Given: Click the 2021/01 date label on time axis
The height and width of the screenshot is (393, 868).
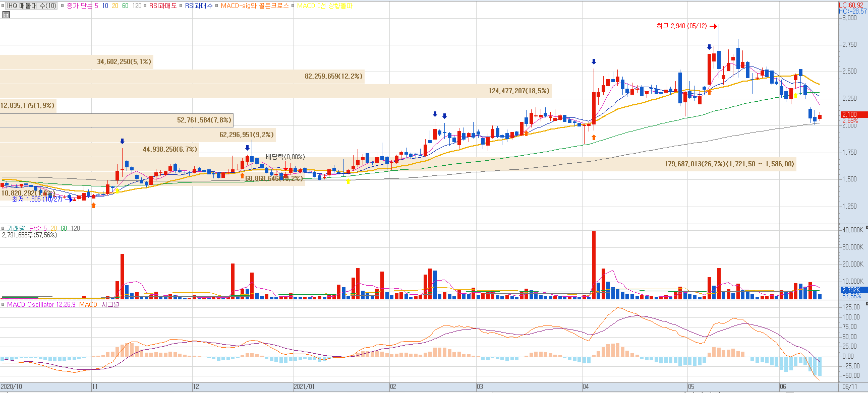Looking at the screenshot, I should tap(304, 387).
